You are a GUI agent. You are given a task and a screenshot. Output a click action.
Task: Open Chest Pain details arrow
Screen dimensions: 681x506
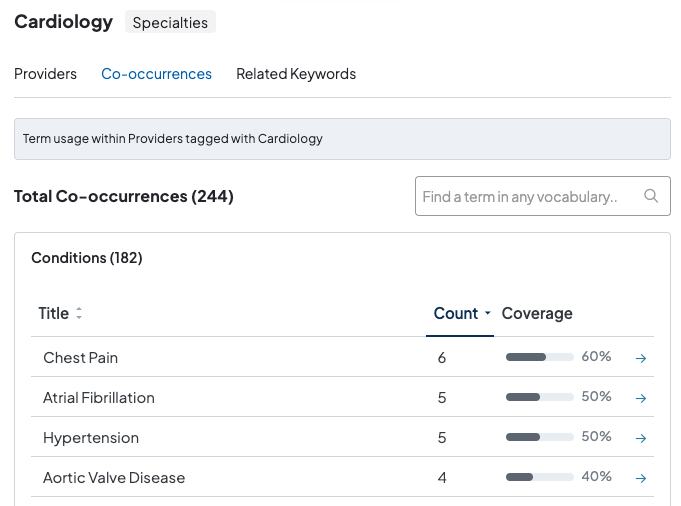tap(641, 358)
